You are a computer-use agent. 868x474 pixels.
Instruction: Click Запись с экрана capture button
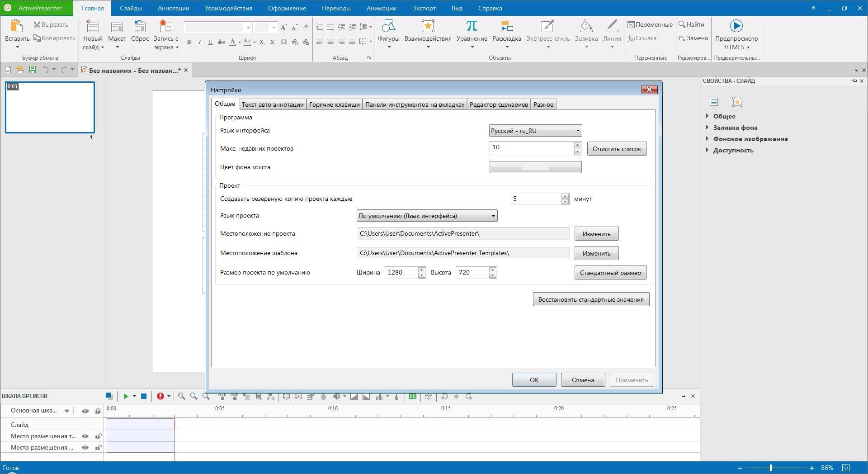point(166,34)
